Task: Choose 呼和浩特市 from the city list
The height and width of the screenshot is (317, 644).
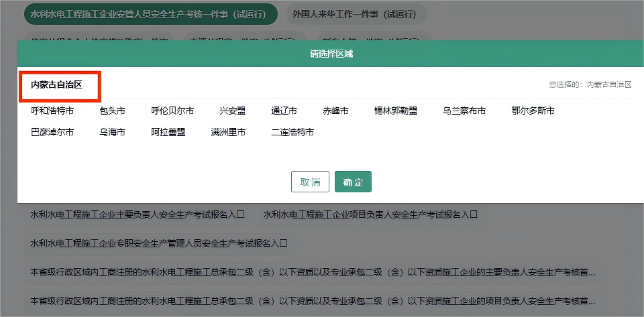Action: (52, 111)
